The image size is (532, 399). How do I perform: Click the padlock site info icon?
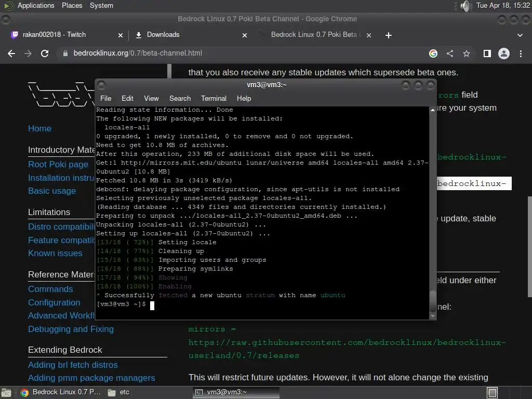coord(65,54)
